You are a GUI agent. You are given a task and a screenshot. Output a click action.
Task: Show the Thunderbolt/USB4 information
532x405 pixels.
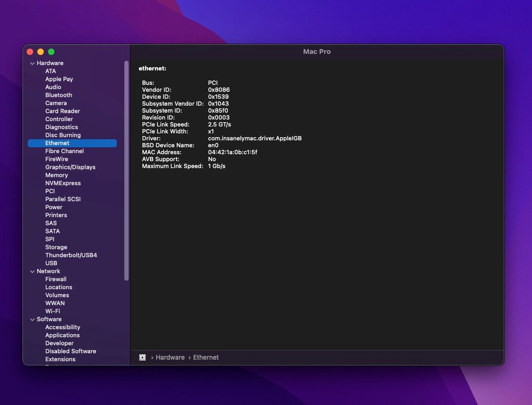[x=71, y=255]
